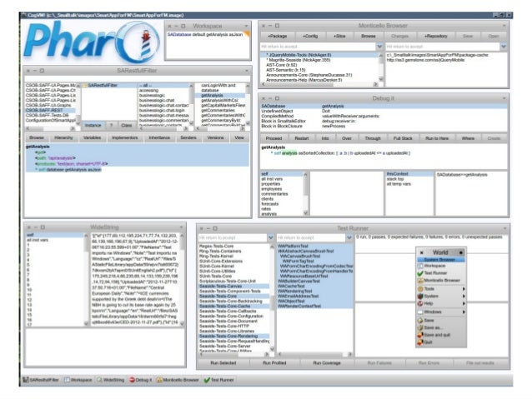Open Monticello Browser from World menu

[442, 281]
